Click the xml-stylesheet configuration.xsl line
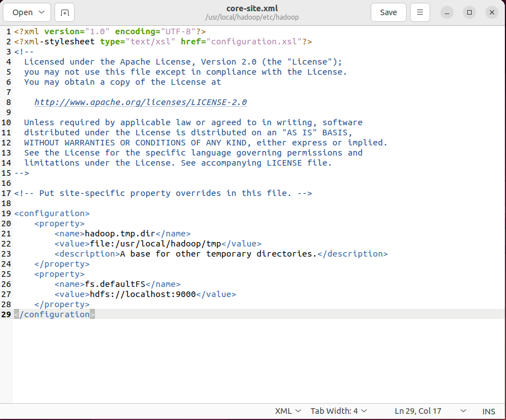 pyautogui.click(x=163, y=42)
